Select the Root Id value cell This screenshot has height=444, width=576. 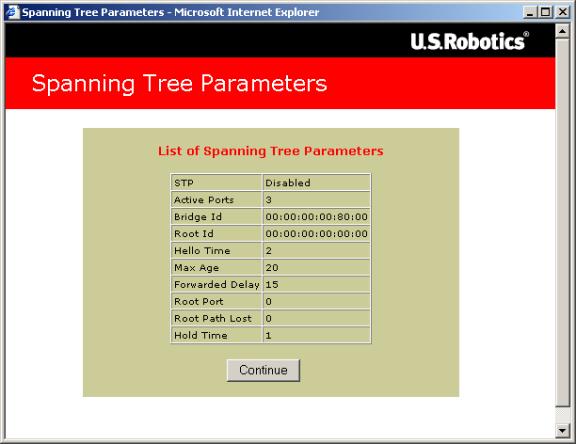(x=317, y=234)
